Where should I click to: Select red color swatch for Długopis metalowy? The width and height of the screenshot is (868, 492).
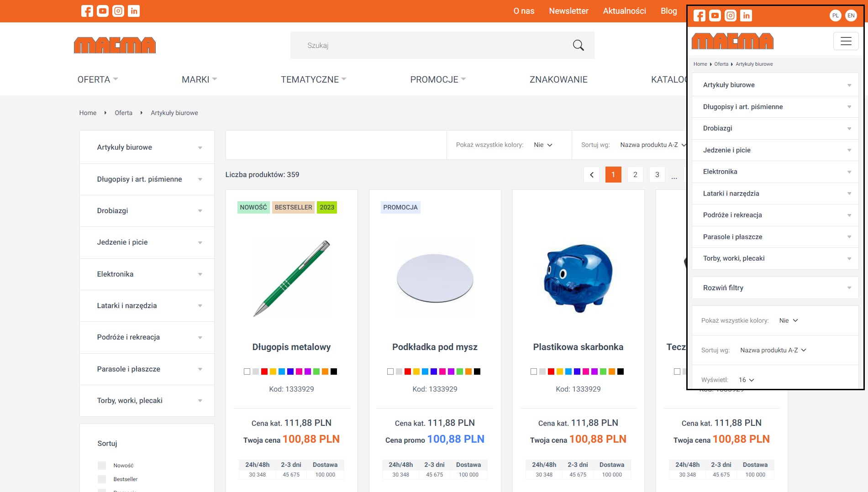pos(264,372)
